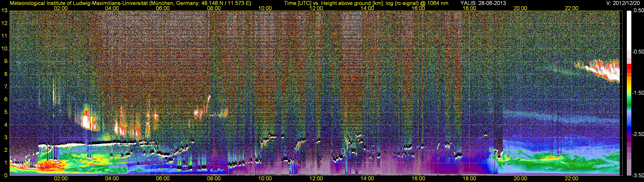The height and width of the screenshot is (182, 644).
Task: Click the '4.' height axis label
Action: point(6,125)
